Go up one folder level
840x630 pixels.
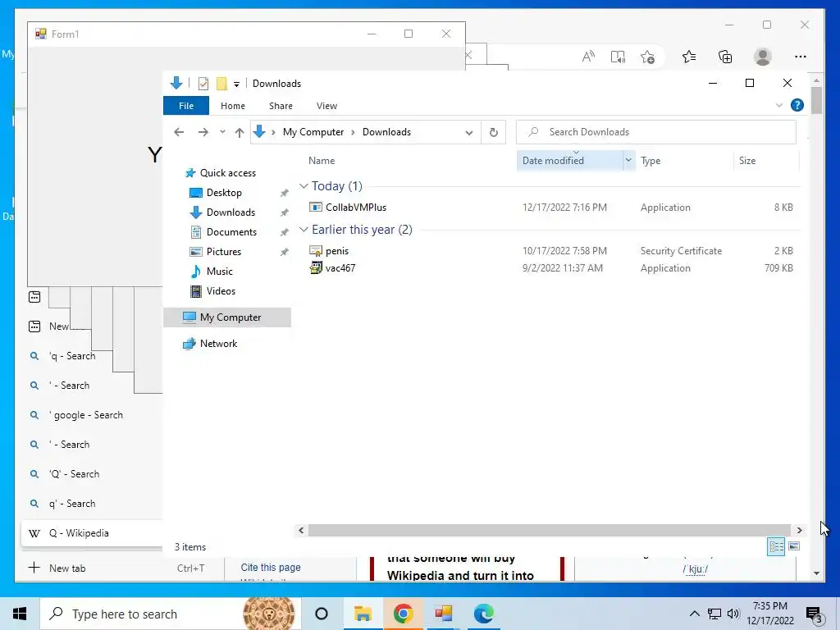point(240,132)
